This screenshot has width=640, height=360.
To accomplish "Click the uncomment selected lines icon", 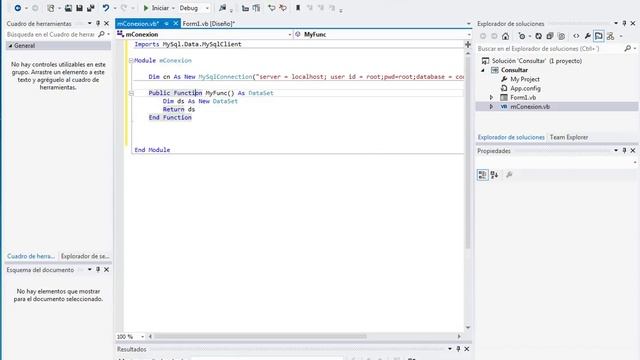I will [x=256, y=8].
